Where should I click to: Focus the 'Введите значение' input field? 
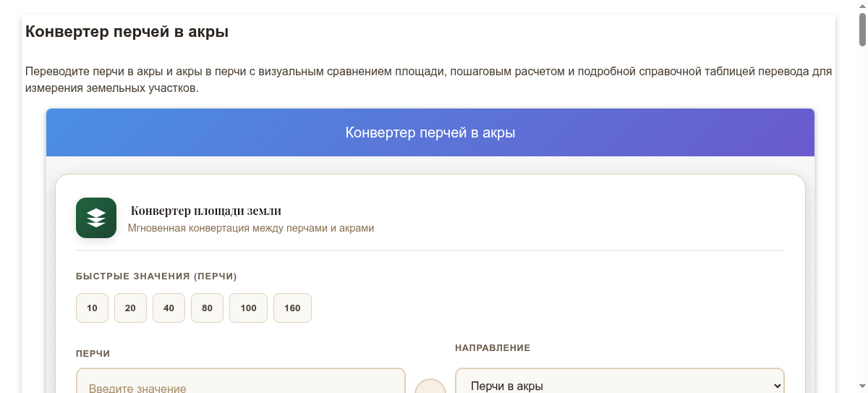pos(241,382)
